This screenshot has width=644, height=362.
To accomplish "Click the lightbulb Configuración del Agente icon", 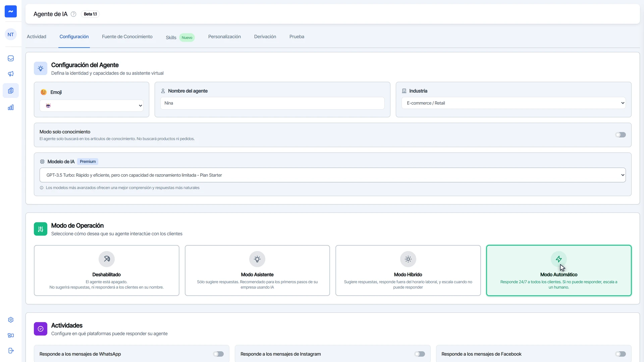I will click(41, 68).
